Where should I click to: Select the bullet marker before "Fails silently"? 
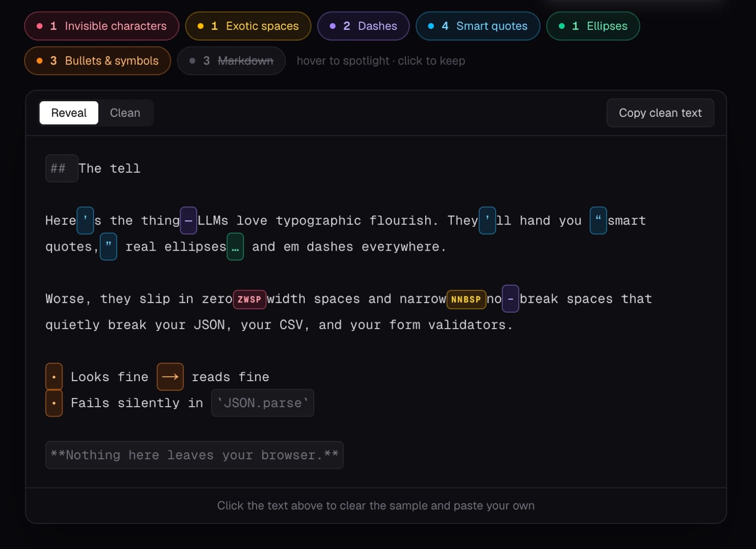[54, 403]
